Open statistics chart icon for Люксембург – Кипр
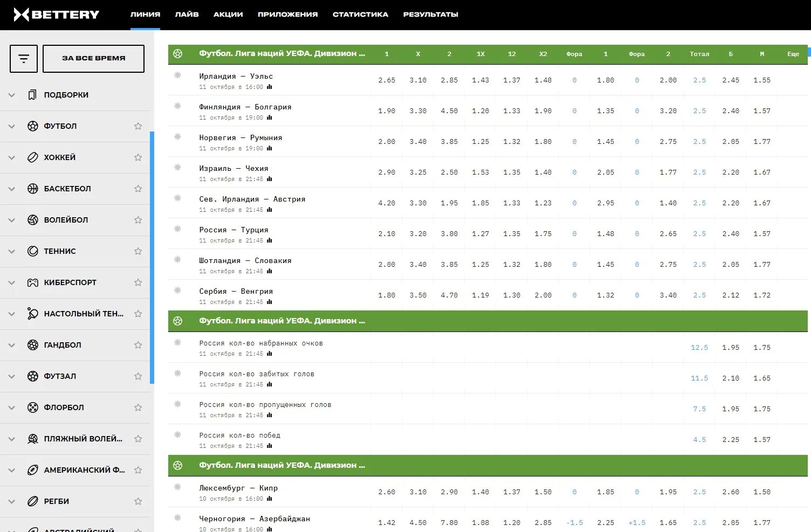811x532 pixels. [269, 499]
